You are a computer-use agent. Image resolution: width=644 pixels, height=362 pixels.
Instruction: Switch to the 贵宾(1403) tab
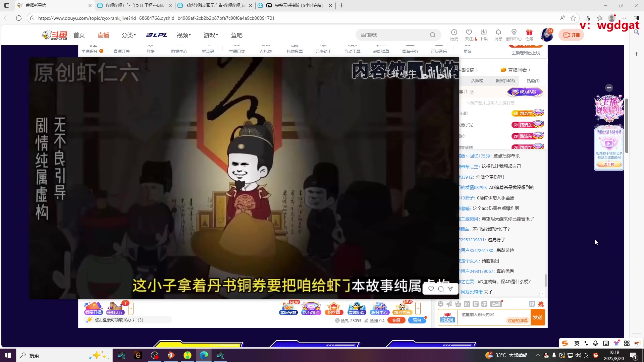pyautogui.click(x=505, y=81)
